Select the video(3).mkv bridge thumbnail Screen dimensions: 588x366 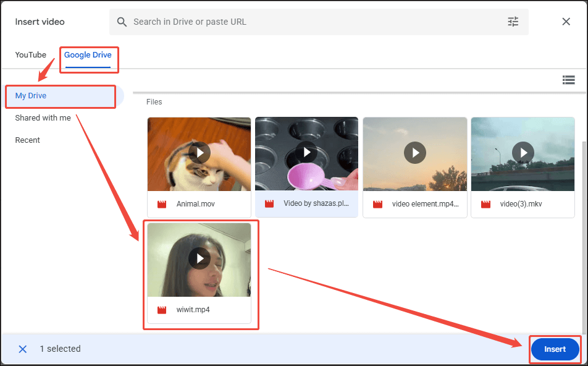523,154
